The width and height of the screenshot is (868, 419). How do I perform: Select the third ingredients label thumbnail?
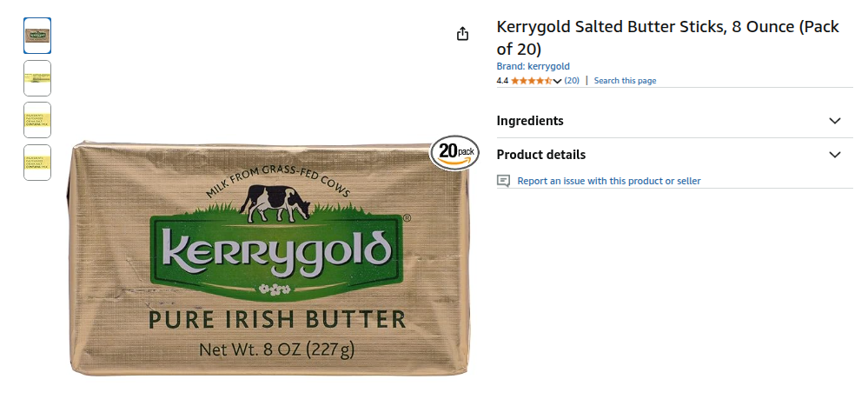(37, 120)
